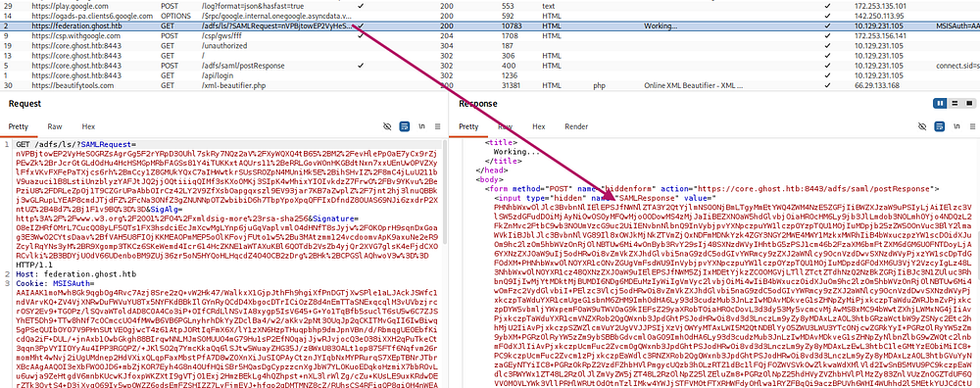Image resolution: width=980 pixels, height=388 pixels.
Task: Select the stacked top/bottom layout icon
Action: tap(955, 103)
